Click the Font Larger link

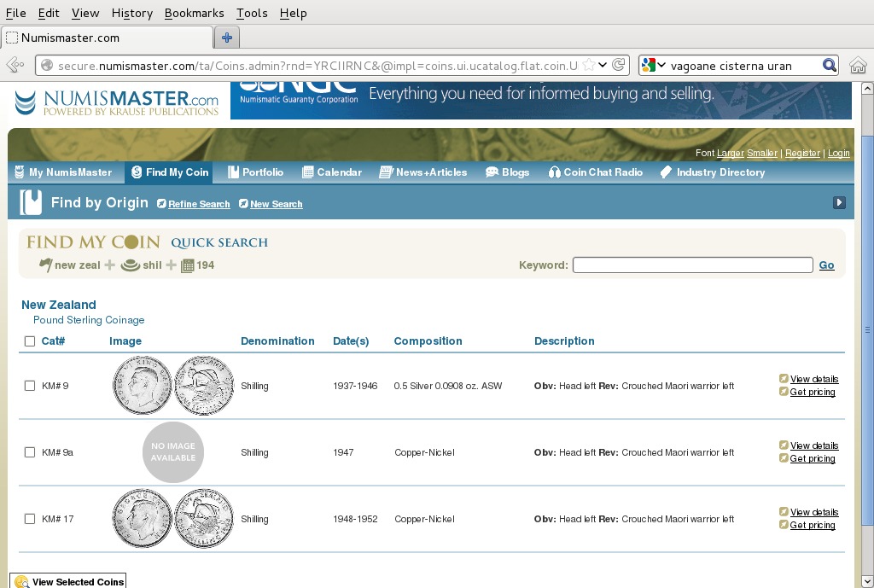(x=731, y=153)
